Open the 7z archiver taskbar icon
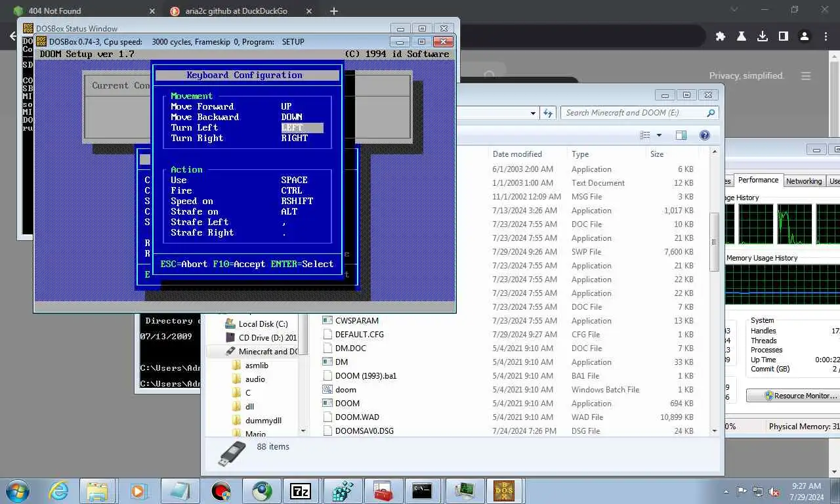The height and width of the screenshot is (504, 840). [301, 490]
